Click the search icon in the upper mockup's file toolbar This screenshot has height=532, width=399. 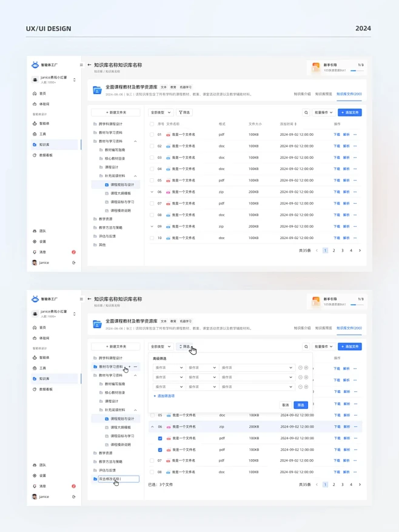coord(306,112)
